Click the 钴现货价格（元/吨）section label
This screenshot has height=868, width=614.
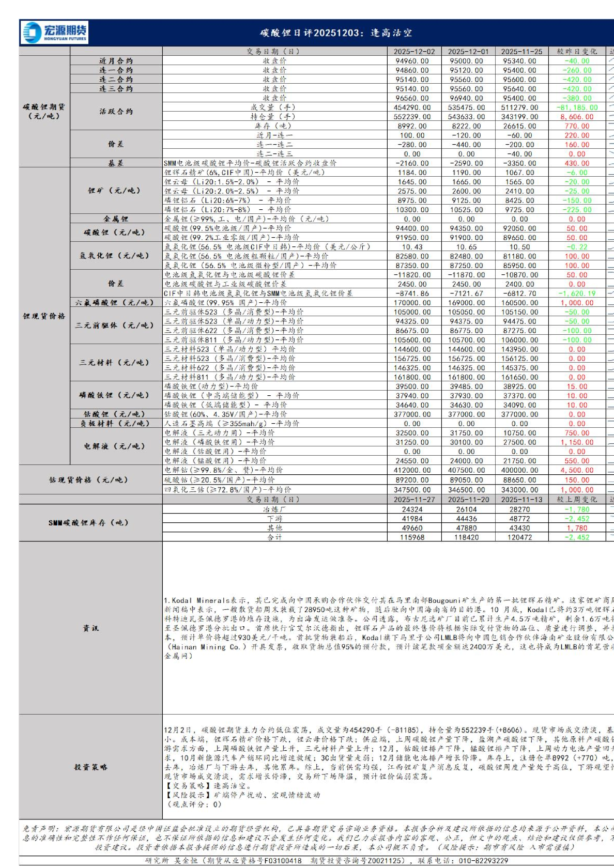tap(90, 480)
